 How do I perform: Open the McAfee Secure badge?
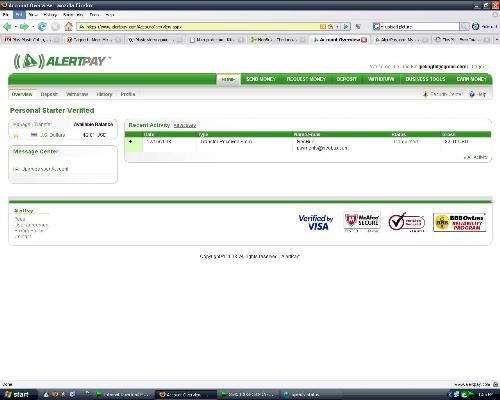362,222
